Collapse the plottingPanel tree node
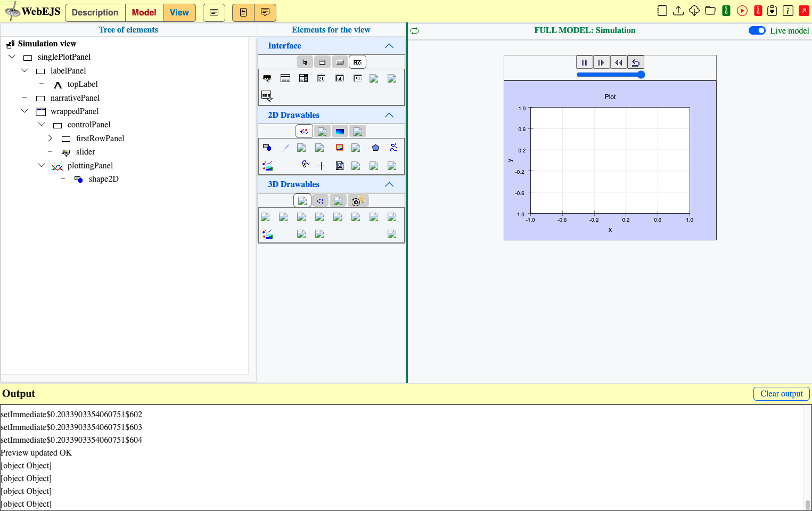The height and width of the screenshot is (511, 812). (x=42, y=165)
